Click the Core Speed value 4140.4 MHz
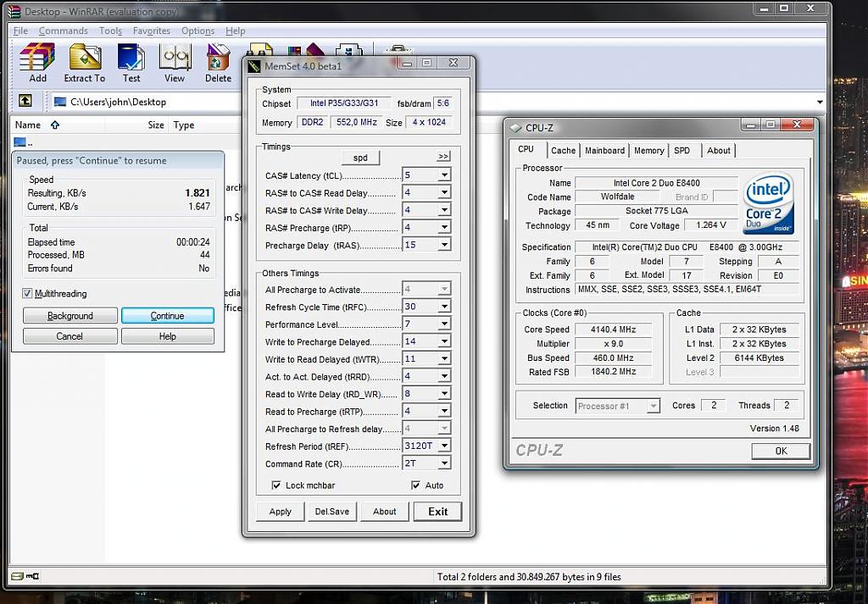 click(x=613, y=330)
